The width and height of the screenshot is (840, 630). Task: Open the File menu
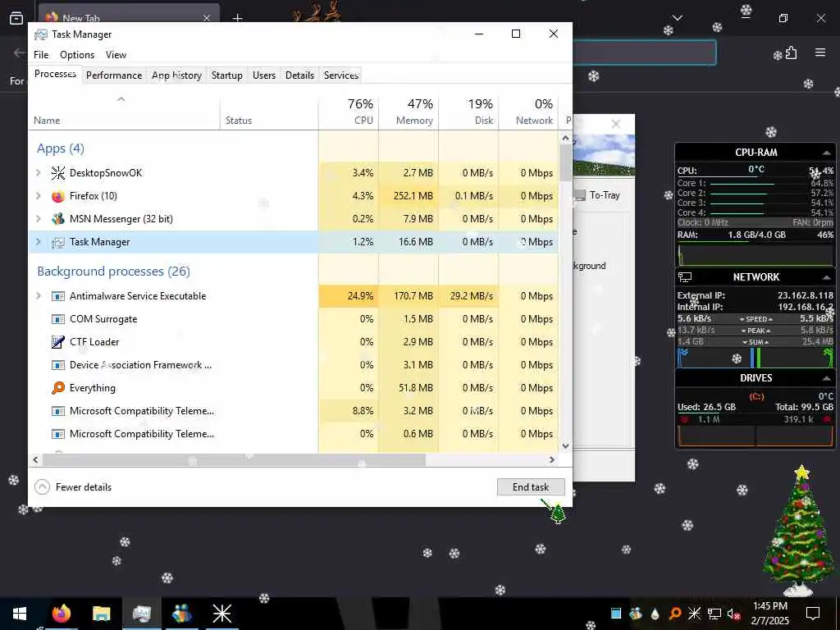[41, 55]
